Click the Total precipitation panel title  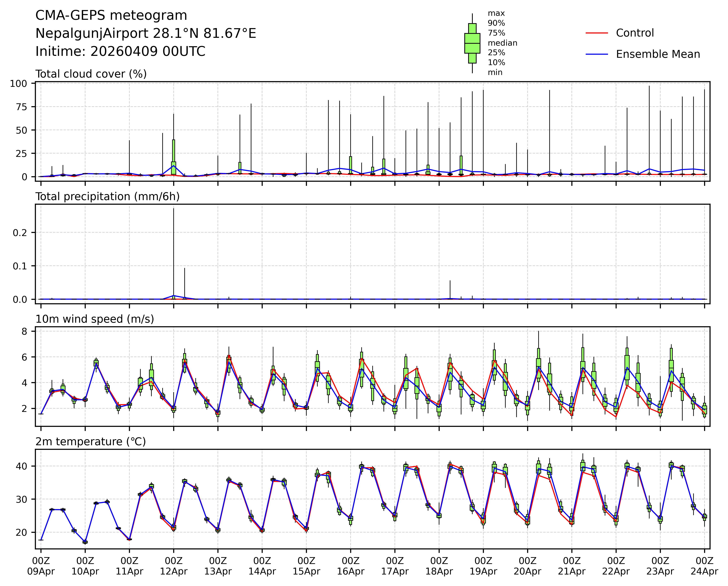pos(107,196)
